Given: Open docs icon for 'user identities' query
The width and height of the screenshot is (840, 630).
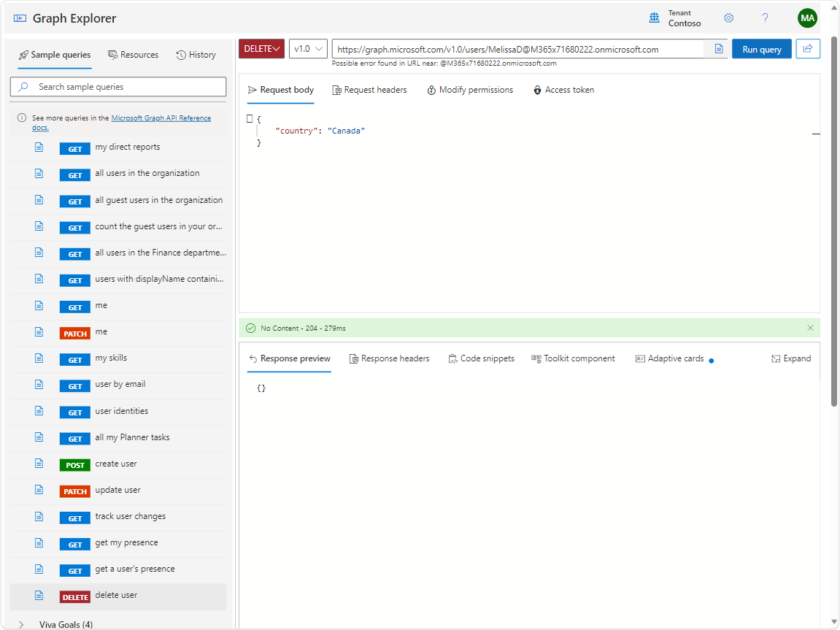Looking at the screenshot, I should tap(39, 411).
